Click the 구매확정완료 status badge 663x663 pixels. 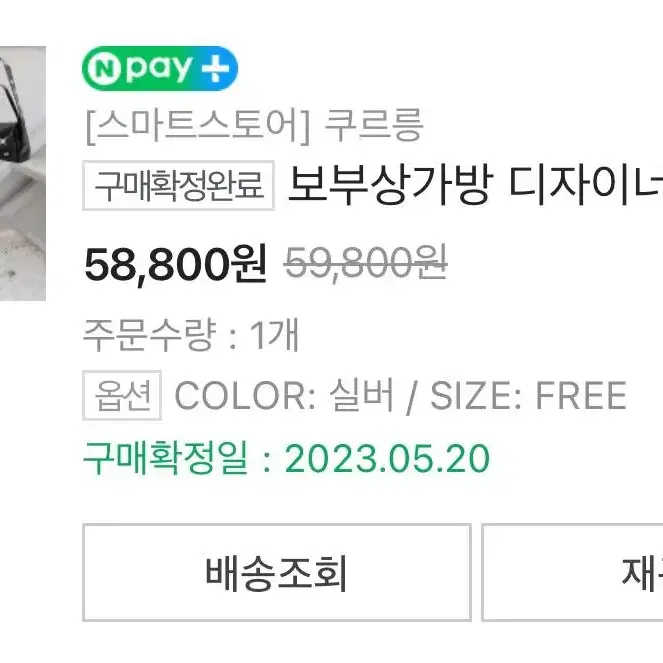tap(178, 186)
